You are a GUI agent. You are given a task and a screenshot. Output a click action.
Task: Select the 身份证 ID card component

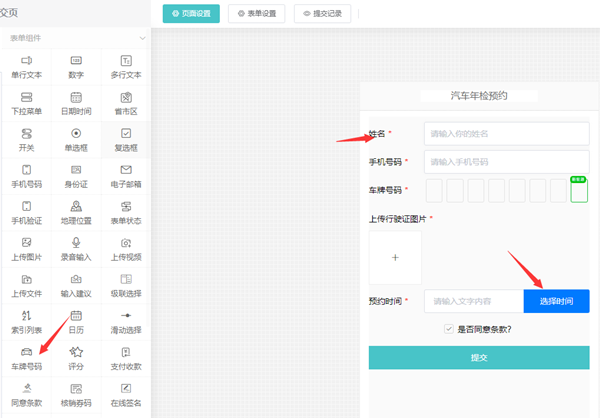[76, 176]
